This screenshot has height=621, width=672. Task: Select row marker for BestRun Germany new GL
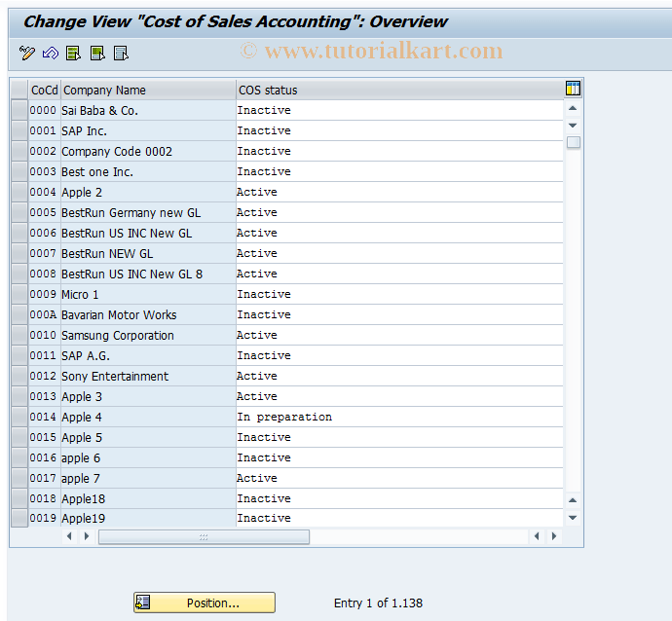click(19, 212)
